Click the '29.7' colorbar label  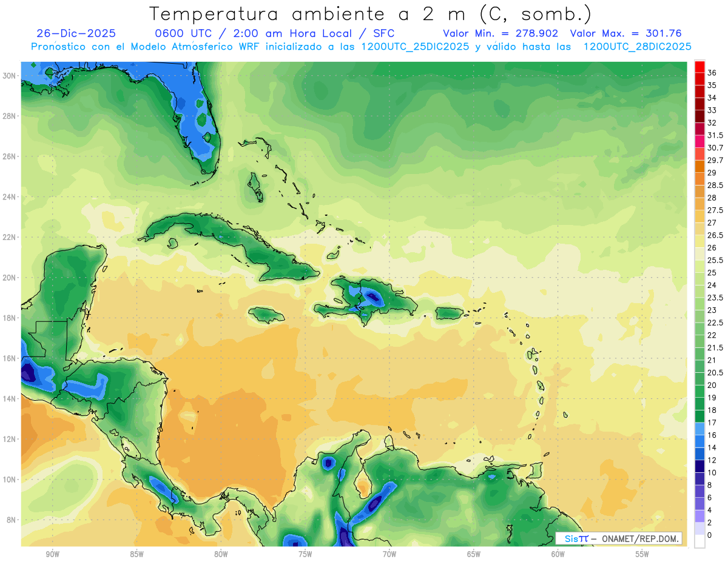[715, 160]
